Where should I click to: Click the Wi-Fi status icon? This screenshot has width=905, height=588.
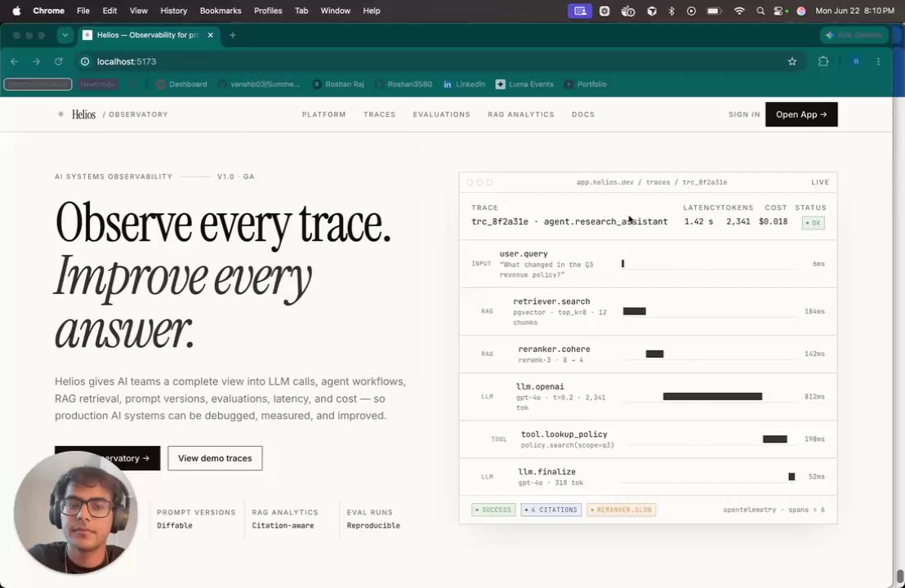(738, 11)
